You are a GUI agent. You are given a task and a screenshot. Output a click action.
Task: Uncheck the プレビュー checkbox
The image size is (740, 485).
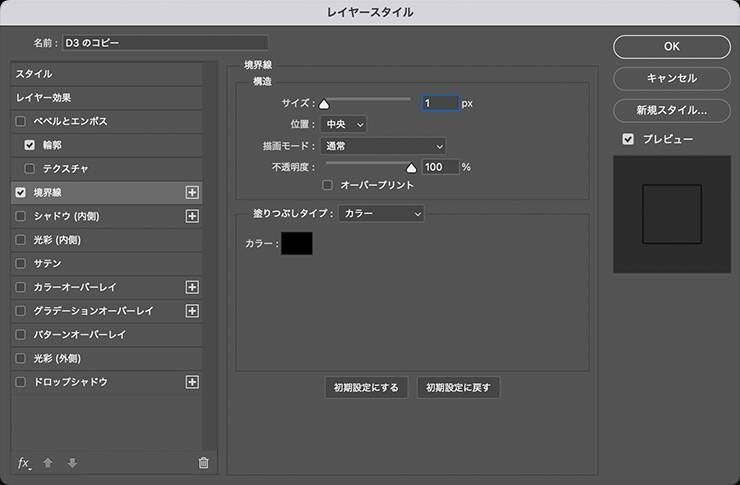pos(628,139)
